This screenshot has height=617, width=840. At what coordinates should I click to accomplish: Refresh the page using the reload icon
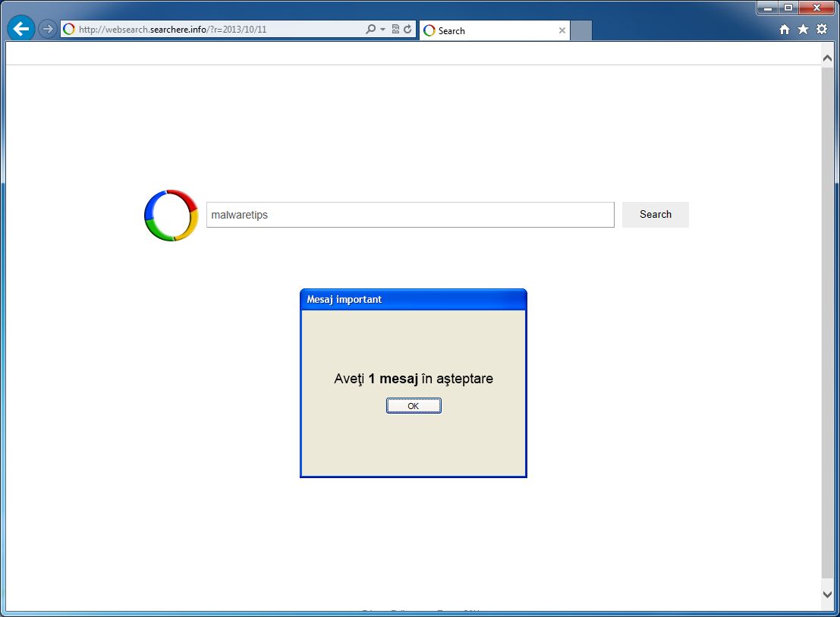407,28
